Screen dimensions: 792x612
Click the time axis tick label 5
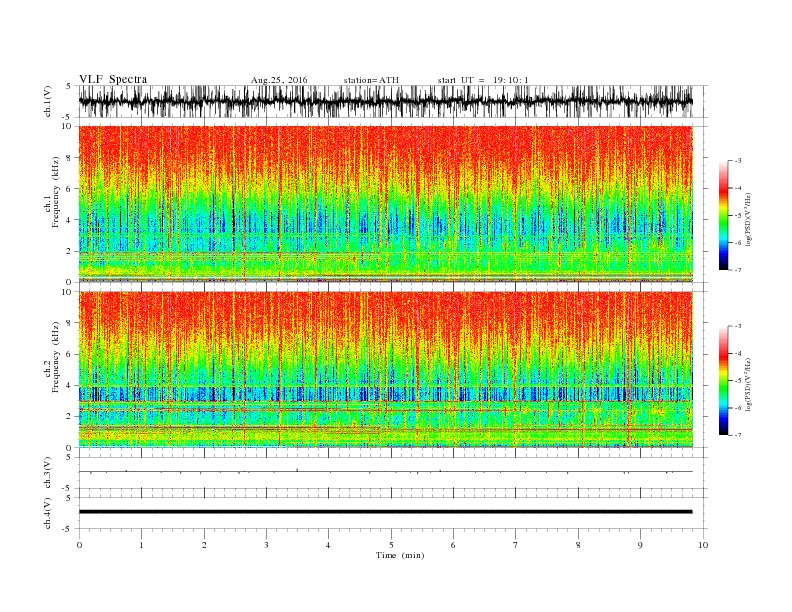(x=391, y=545)
